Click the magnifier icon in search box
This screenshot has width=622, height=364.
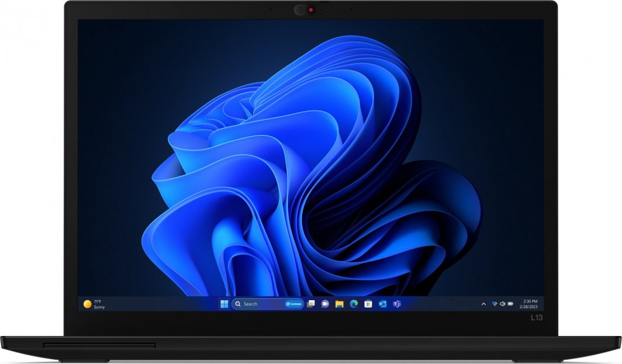tap(238, 304)
